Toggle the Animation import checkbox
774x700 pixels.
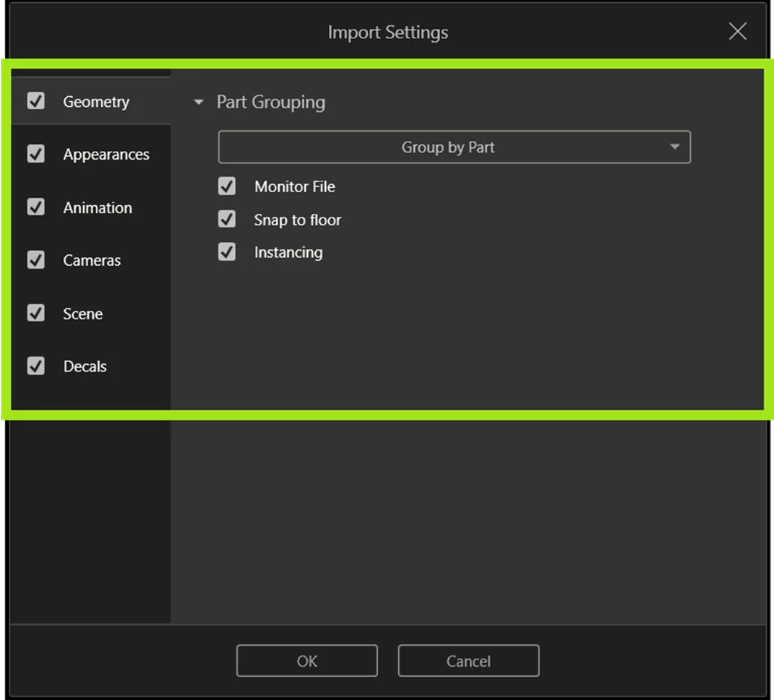35,207
